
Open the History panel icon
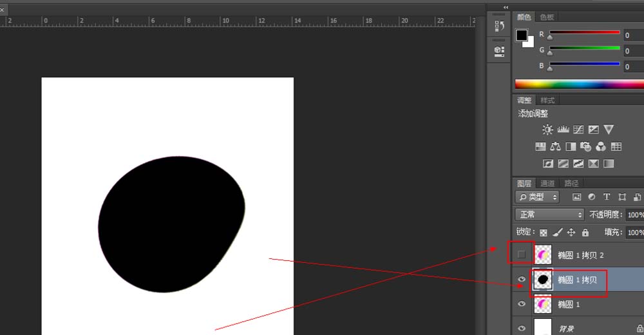coord(499,26)
